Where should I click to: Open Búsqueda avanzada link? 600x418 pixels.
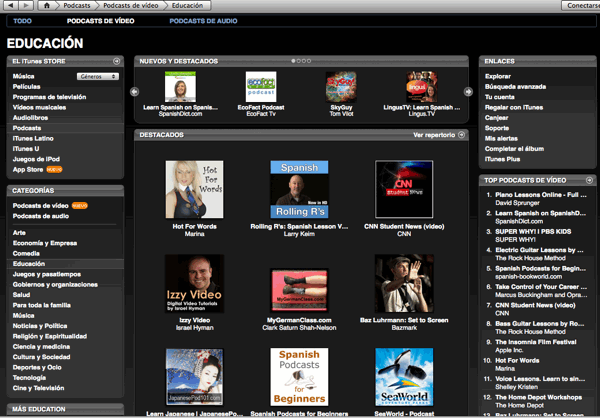pyautogui.click(x=515, y=87)
